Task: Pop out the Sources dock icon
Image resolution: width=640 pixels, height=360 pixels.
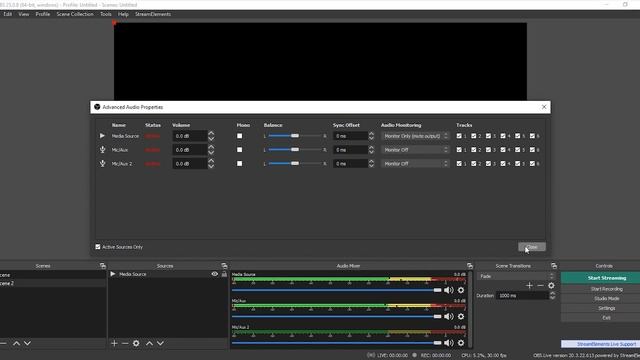Action: click(224, 266)
